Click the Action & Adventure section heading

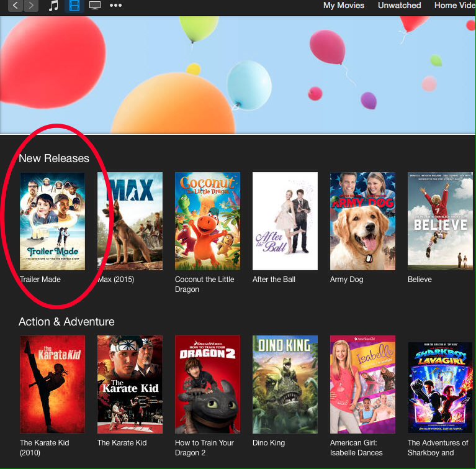click(x=66, y=322)
